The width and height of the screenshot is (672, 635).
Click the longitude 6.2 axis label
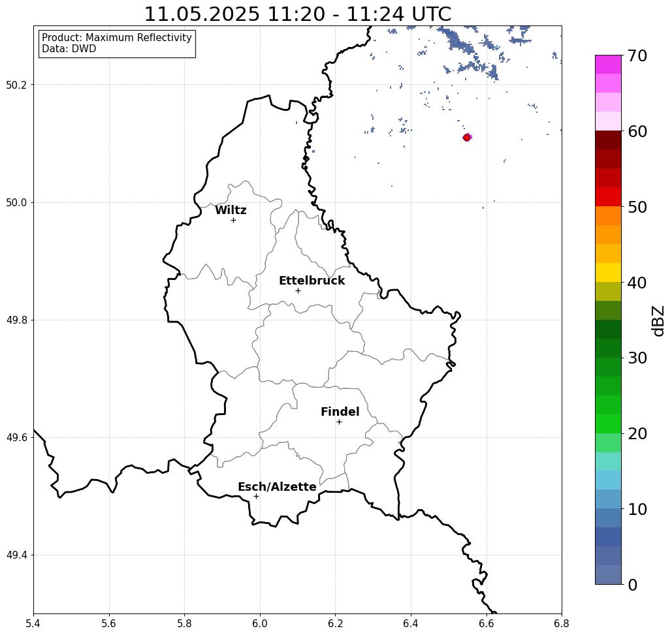[335, 623]
